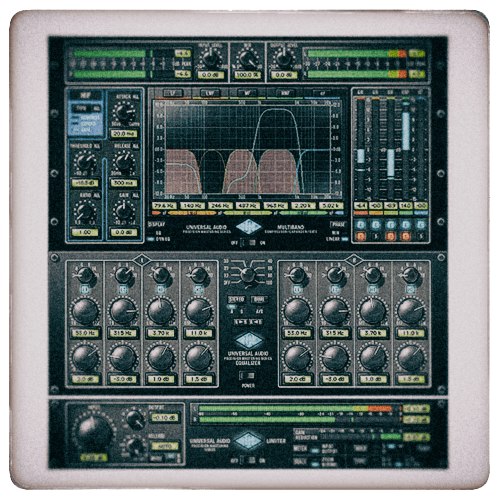Click the L channel -5.0 dB gain field
The height and width of the screenshot is (500, 500).
click(x=123, y=379)
